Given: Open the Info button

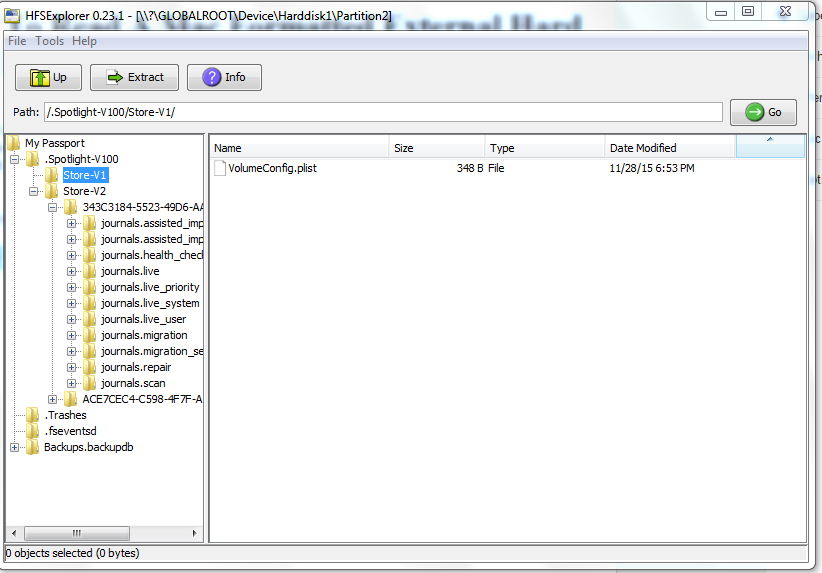Looking at the screenshot, I should pos(224,78).
